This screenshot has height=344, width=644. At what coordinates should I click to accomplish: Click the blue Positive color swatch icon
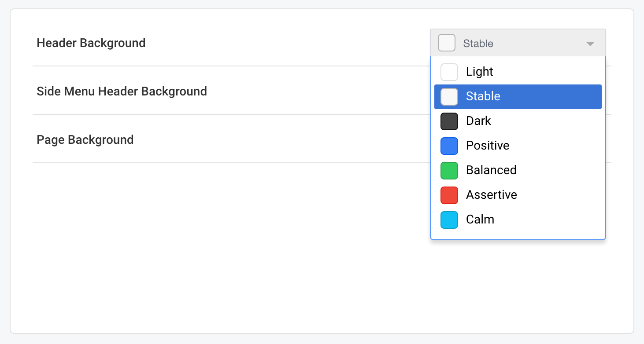coord(449,146)
